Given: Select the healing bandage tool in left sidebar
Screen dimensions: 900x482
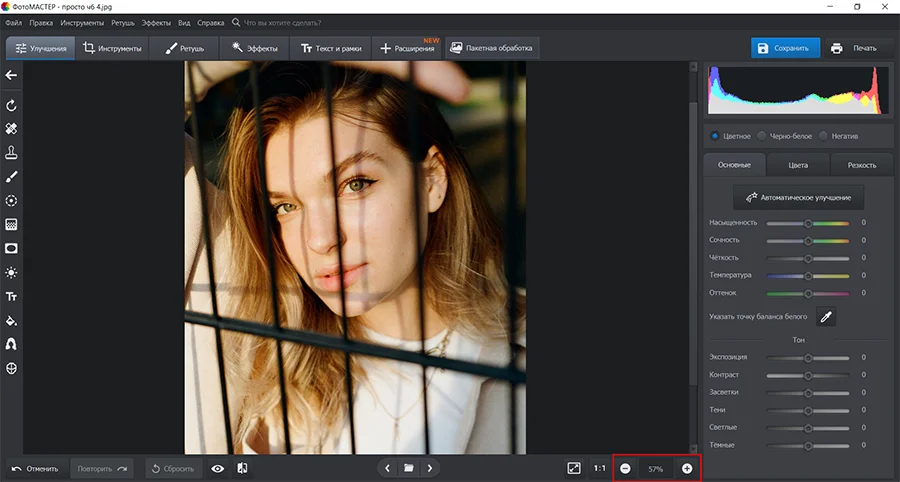Looking at the screenshot, I should [x=12, y=129].
